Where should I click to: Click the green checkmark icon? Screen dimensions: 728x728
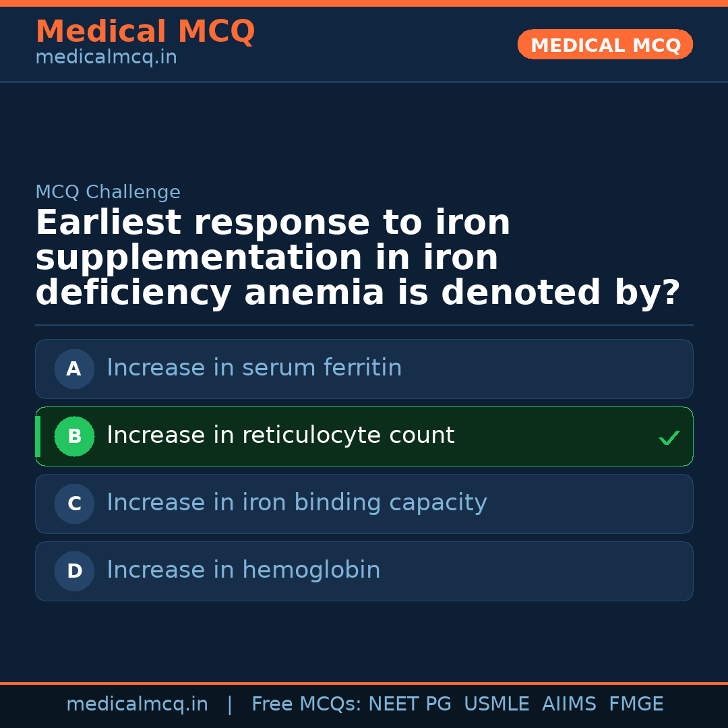(x=669, y=438)
